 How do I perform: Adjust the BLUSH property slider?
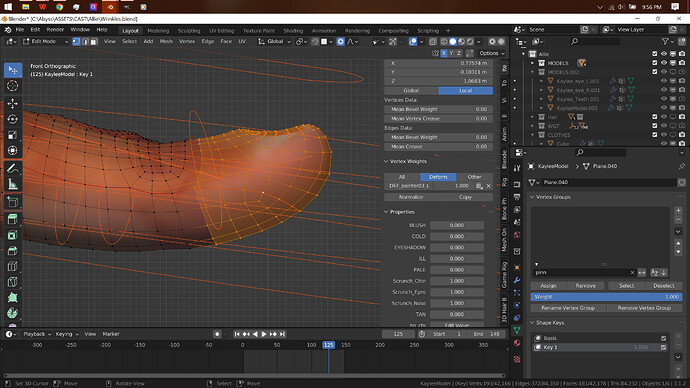pos(457,225)
